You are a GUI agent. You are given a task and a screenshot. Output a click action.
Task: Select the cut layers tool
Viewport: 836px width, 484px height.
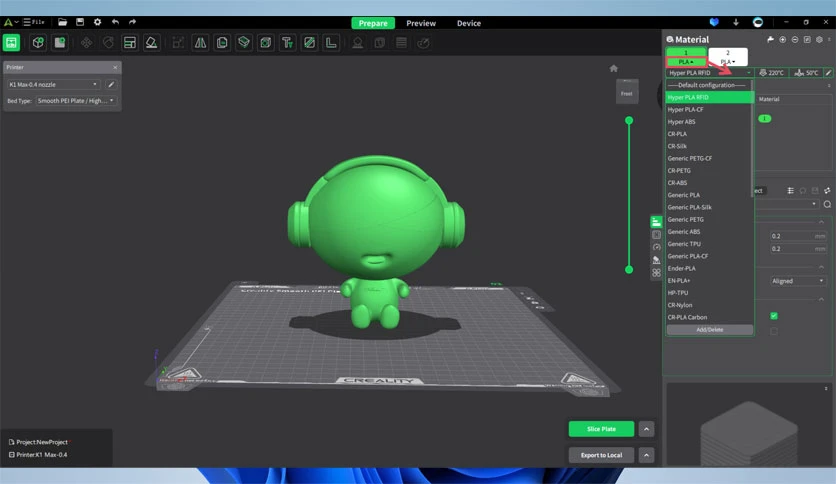(244, 43)
